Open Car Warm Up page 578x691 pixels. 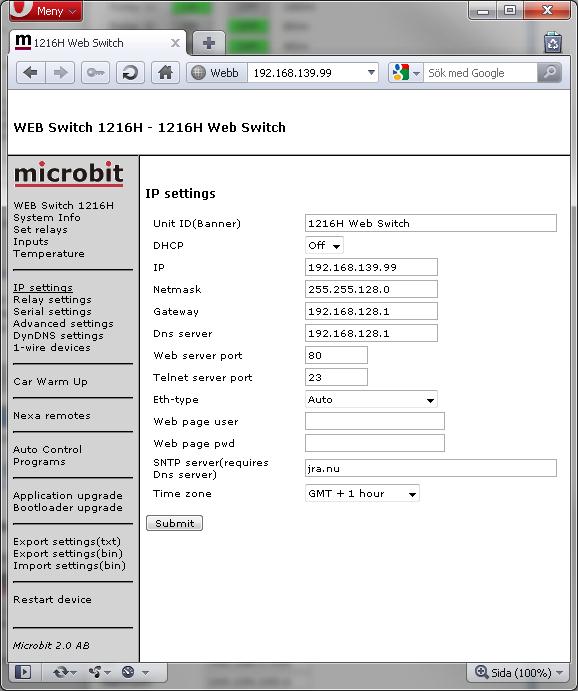pyautogui.click(x=50, y=381)
